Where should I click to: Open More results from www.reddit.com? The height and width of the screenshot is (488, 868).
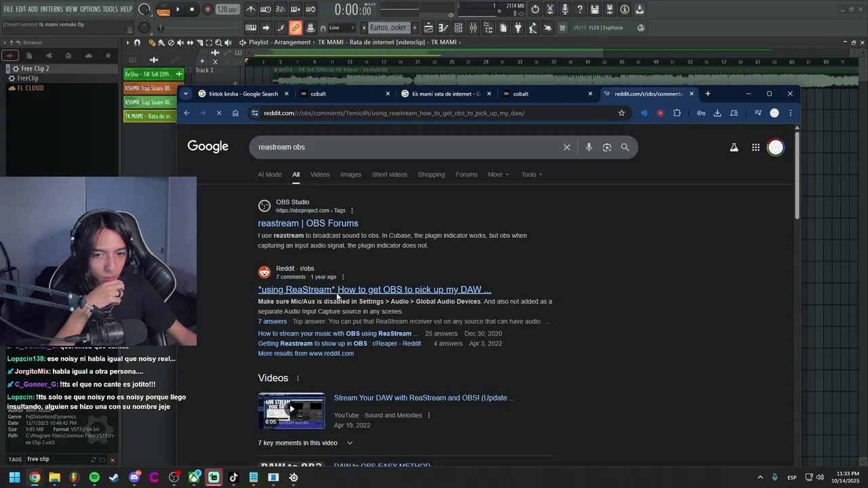306,353
